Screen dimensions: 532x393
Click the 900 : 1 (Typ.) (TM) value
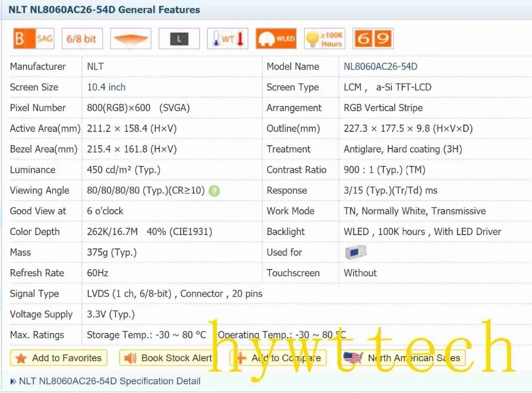point(385,170)
